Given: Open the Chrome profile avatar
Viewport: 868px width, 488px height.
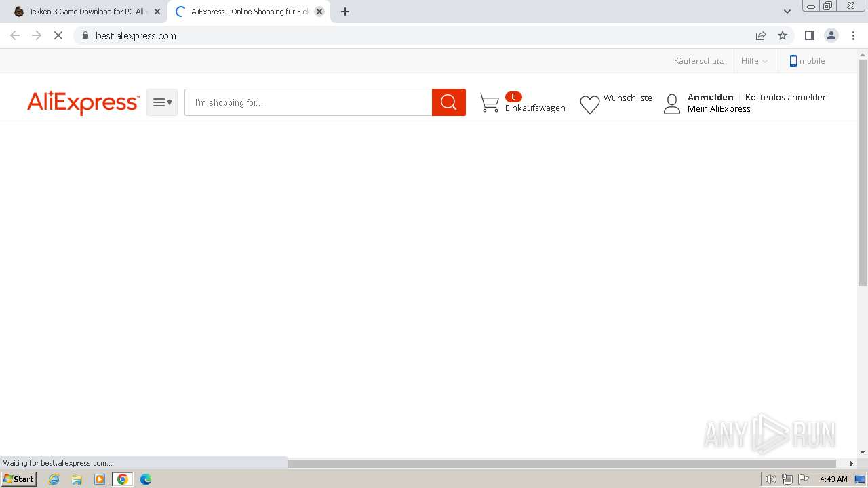Looking at the screenshot, I should click(x=831, y=35).
